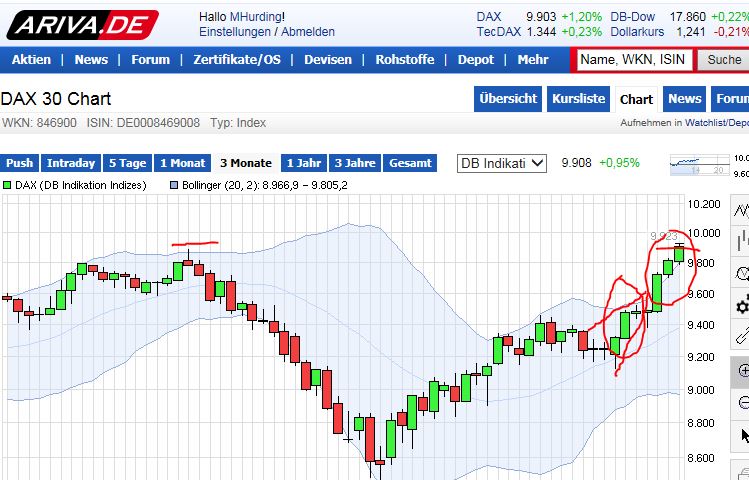This screenshot has height=480, width=749.
Task: Open the chart settings gear icon
Action: click(741, 305)
